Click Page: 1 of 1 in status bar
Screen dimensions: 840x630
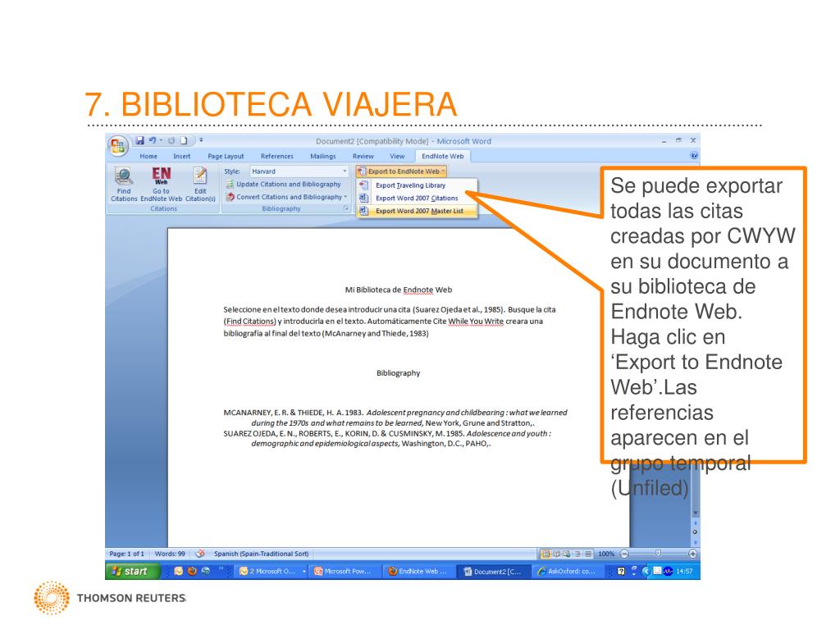click(x=126, y=554)
